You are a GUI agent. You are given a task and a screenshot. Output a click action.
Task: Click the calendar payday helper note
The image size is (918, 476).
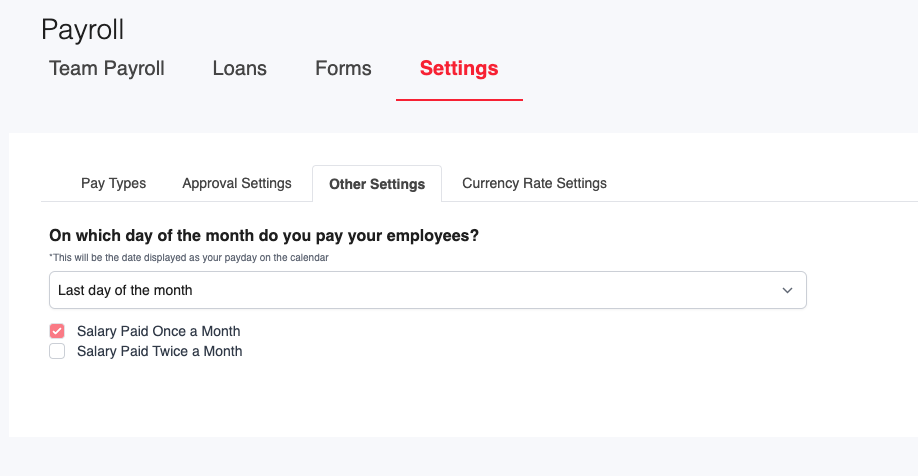tap(189, 258)
